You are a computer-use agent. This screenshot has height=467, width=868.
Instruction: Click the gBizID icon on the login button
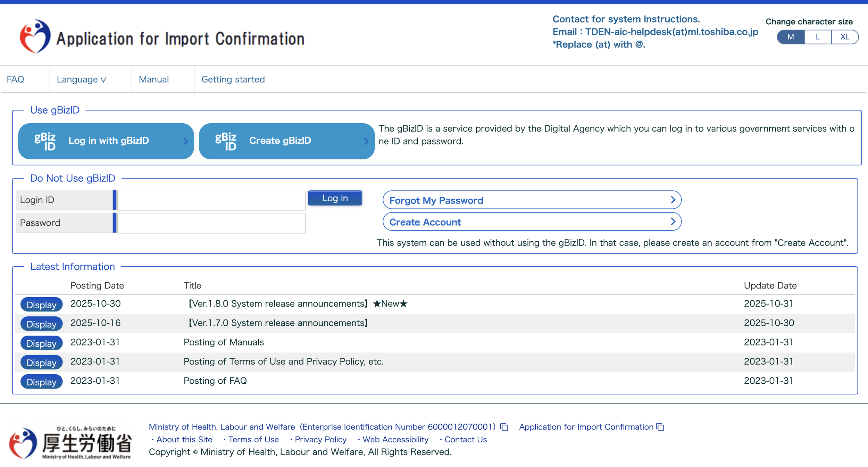[x=45, y=141]
